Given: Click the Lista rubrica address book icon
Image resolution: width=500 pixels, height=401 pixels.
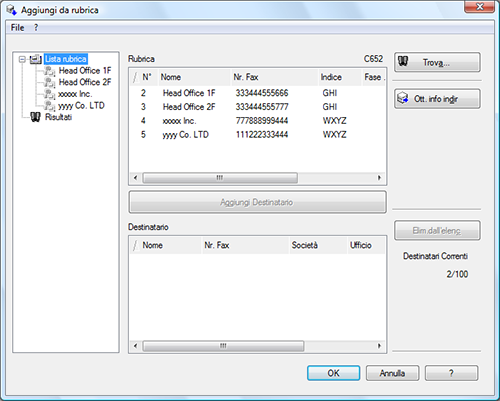Looking at the screenshot, I should click(36, 59).
